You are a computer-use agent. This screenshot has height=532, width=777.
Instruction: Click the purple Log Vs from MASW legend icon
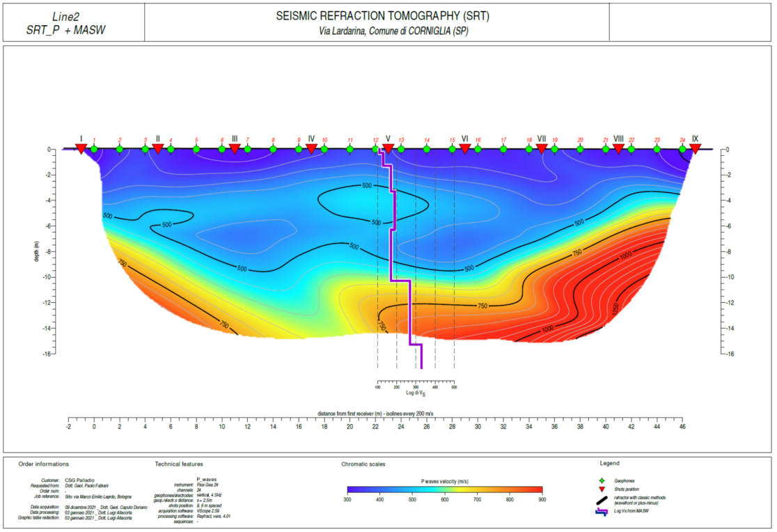click(x=602, y=512)
